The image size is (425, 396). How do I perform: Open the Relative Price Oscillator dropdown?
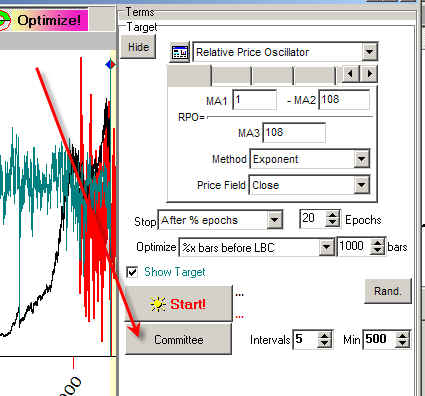[x=369, y=52]
